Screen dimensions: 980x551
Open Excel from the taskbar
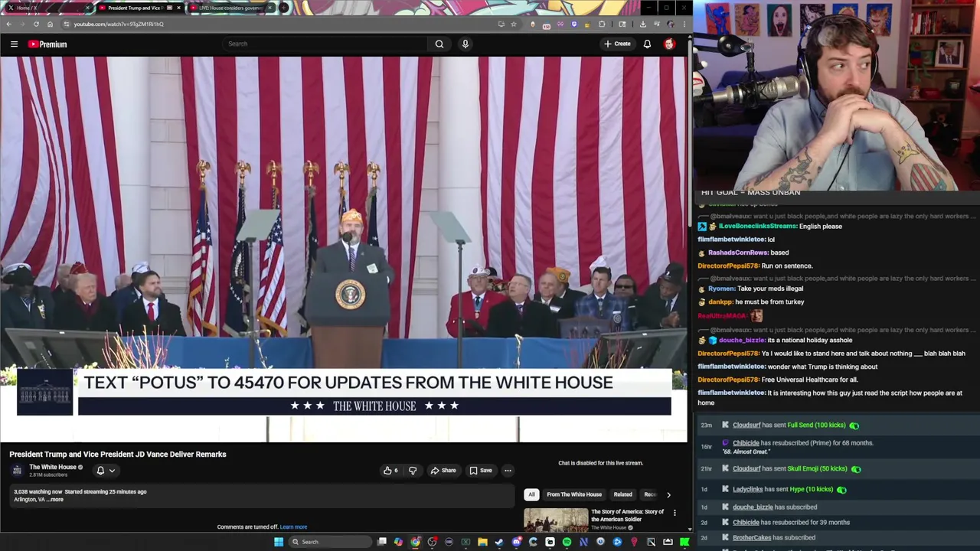point(466,542)
